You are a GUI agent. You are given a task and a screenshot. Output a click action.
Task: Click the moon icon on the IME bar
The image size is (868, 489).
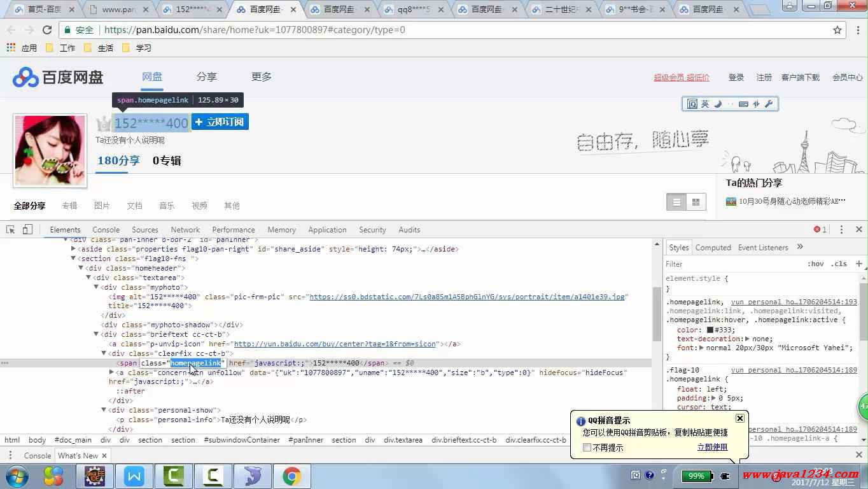(718, 104)
